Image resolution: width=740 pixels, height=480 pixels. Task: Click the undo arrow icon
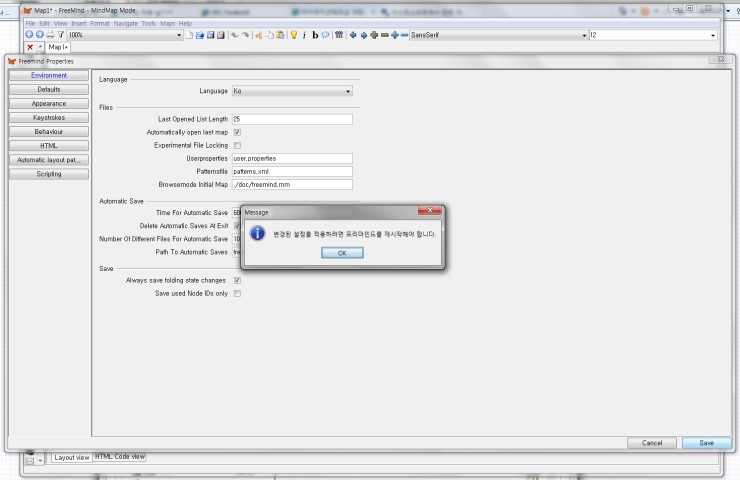235,35
